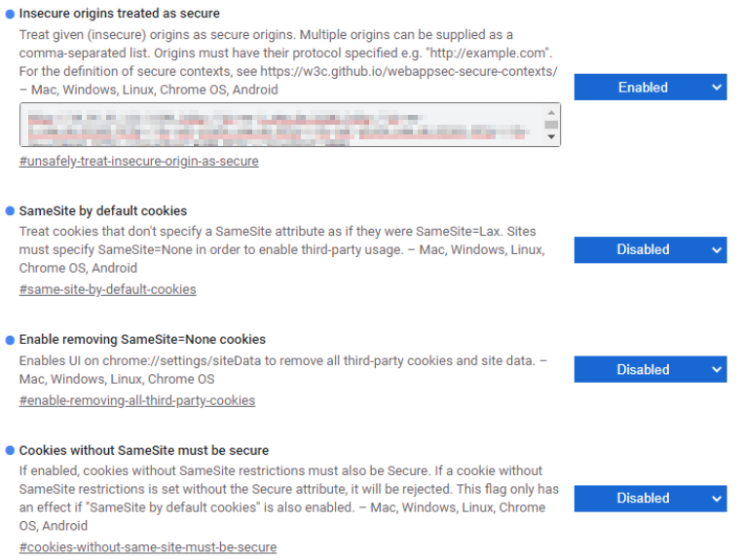Click blue dot beside Enable removing SameSite=None cookies

(x=10, y=340)
